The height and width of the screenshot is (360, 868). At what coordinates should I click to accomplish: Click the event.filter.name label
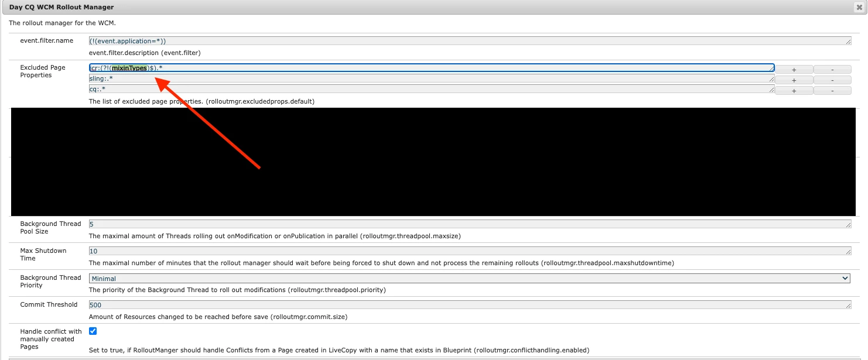click(x=47, y=40)
